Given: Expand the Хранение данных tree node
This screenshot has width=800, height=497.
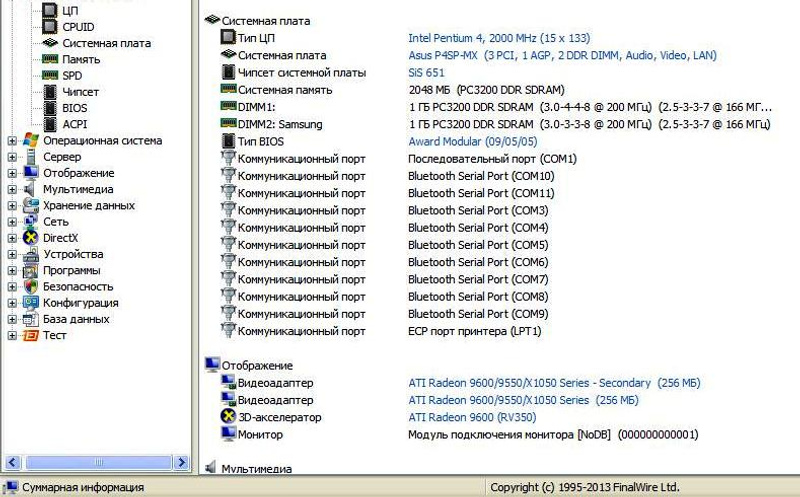Looking at the screenshot, I should [x=12, y=206].
